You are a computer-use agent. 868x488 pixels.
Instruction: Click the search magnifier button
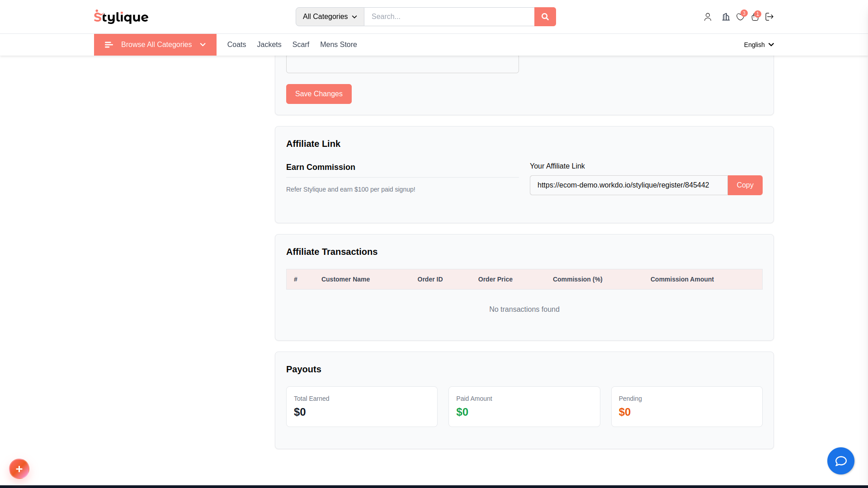(x=545, y=17)
